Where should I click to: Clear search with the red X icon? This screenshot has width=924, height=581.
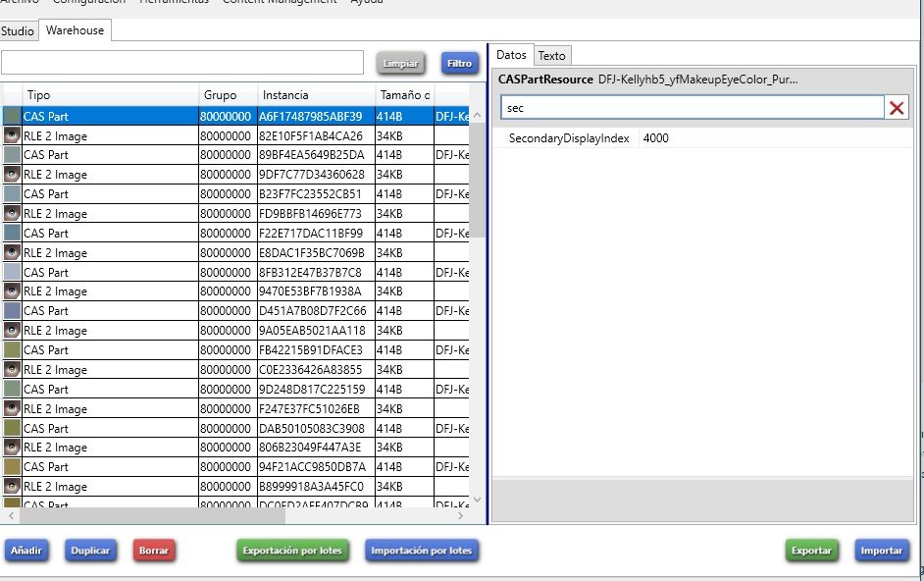tap(897, 108)
